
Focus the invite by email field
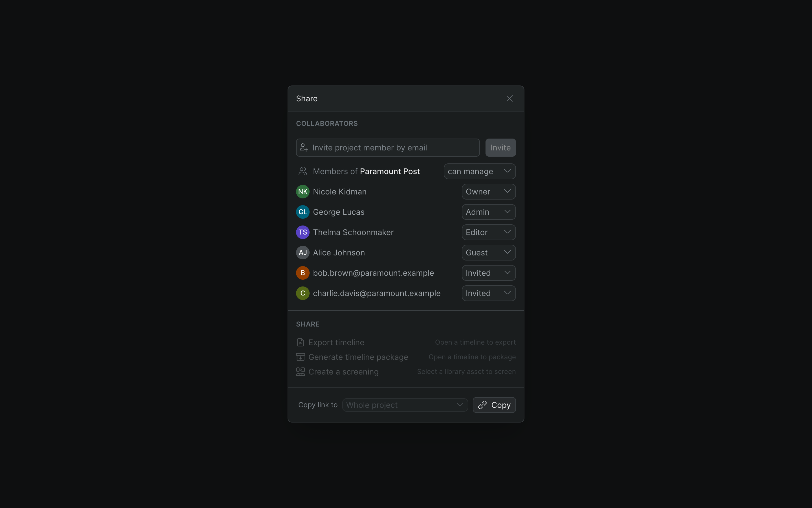point(388,148)
